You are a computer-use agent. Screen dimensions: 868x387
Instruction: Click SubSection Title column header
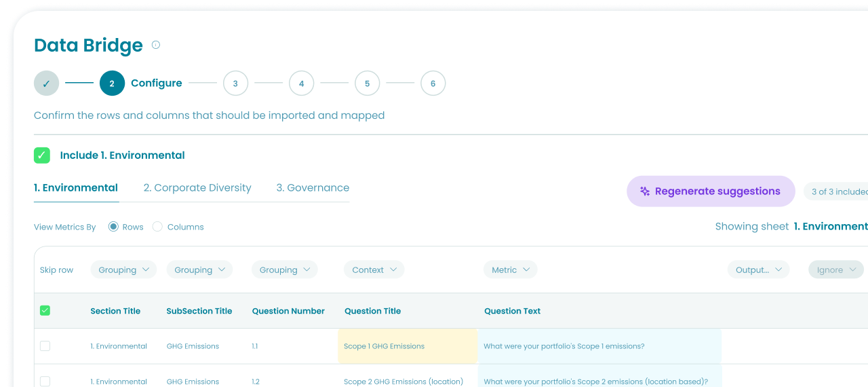pos(199,311)
